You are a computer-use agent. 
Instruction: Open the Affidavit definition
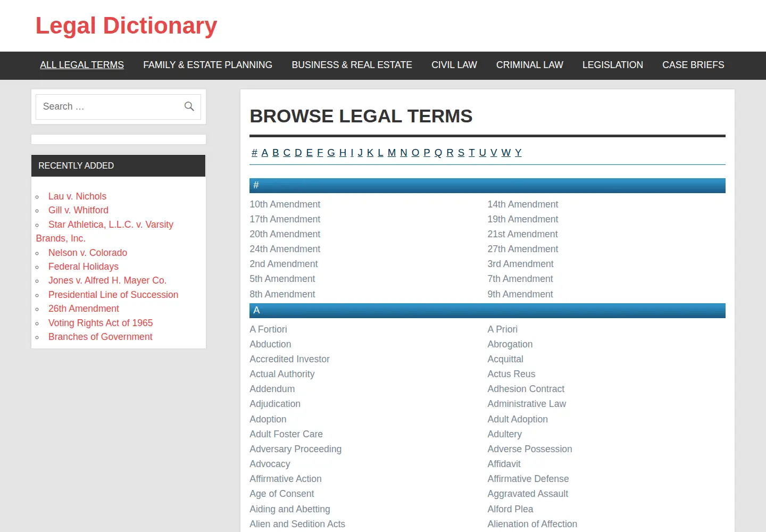click(504, 464)
